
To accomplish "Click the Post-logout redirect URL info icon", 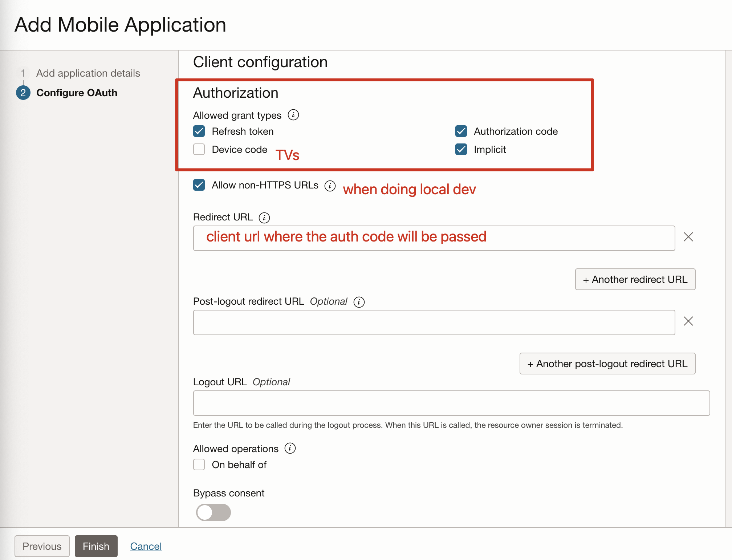I will pos(359,302).
